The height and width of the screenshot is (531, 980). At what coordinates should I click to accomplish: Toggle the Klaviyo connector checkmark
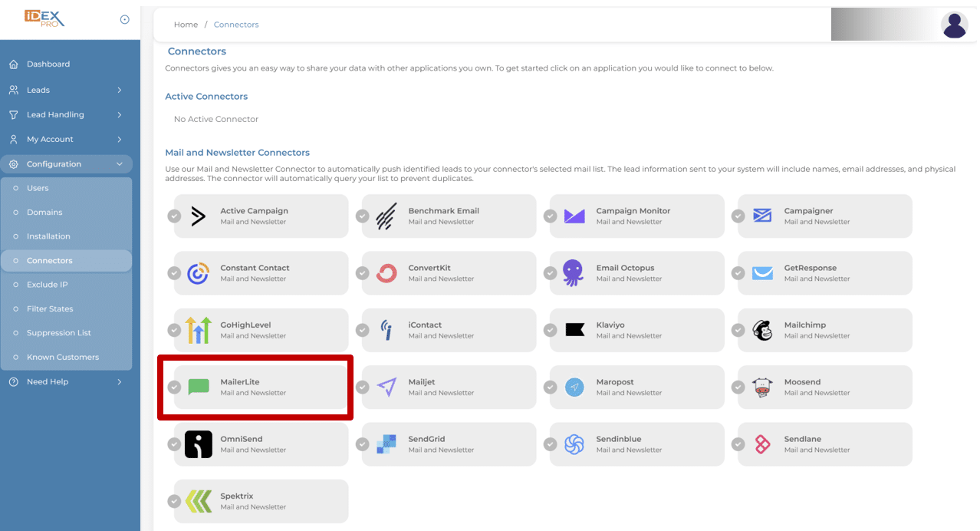(551, 331)
